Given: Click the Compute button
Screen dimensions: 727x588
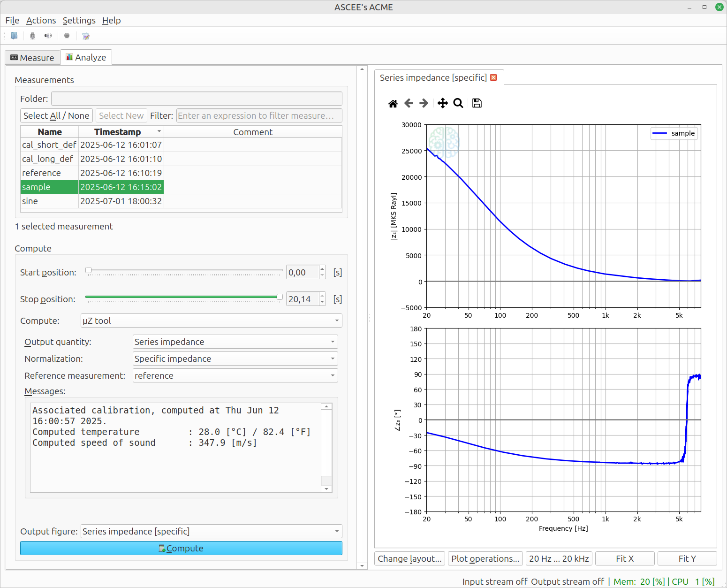Looking at the screenshot, I should point(181,548).
